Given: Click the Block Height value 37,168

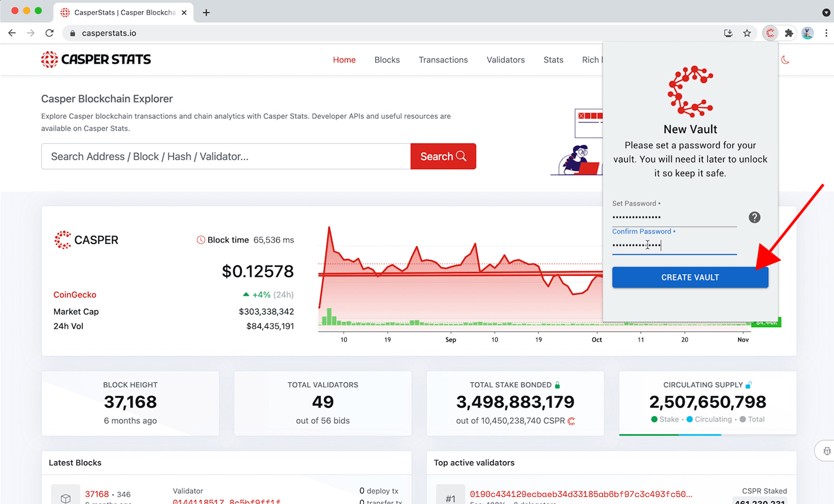Looking at the screenshot, I should pyautogui.click(x=130, y=402).
